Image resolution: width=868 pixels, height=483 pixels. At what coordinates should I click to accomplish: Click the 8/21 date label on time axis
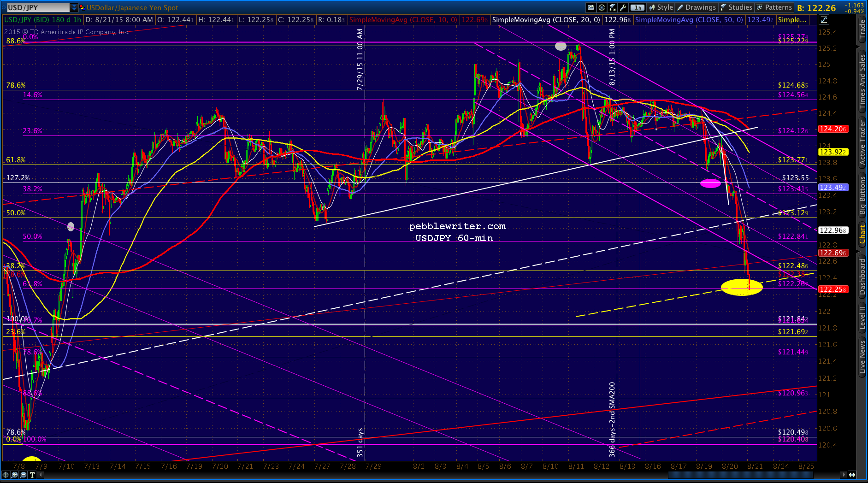(755, 466)
